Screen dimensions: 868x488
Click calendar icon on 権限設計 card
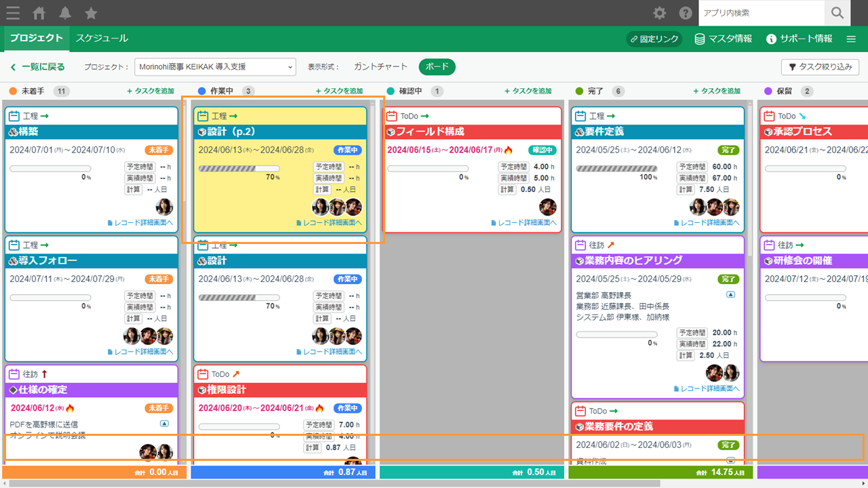coord(203,374)
